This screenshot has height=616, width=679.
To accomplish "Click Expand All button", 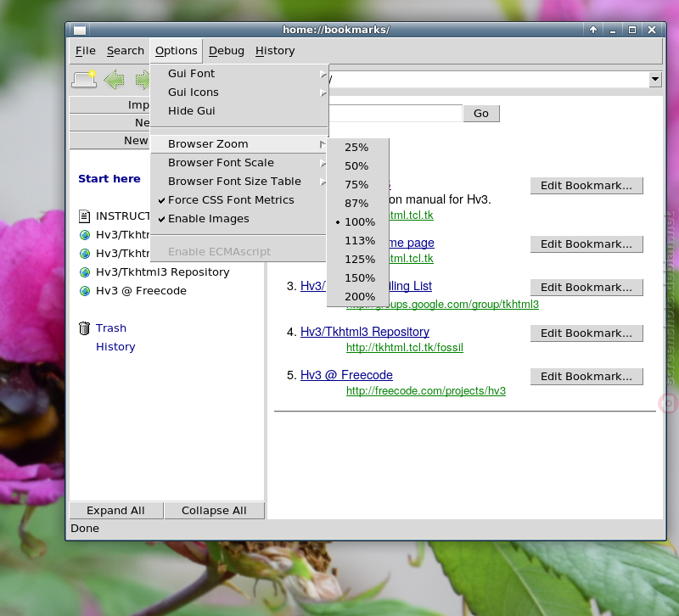I will [115, 511].
